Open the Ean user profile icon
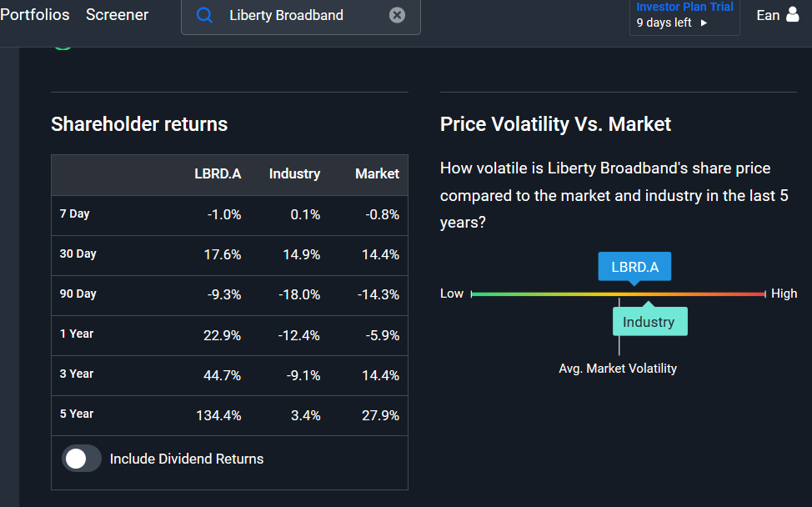 point(792,14)
